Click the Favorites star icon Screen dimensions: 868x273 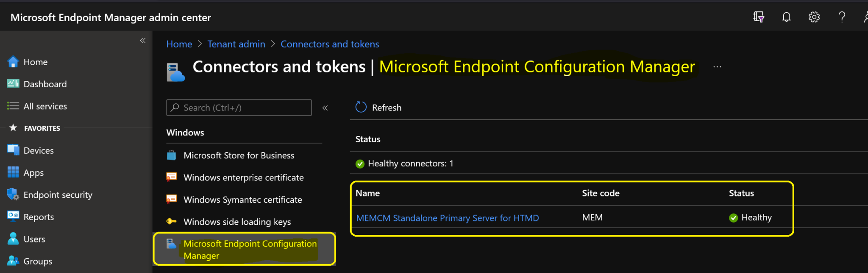pyautogui.click(x=13, y=127)
